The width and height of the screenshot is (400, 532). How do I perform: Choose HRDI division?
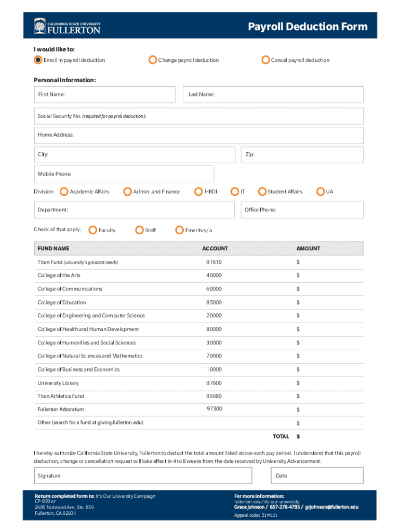tap(198, 192)
